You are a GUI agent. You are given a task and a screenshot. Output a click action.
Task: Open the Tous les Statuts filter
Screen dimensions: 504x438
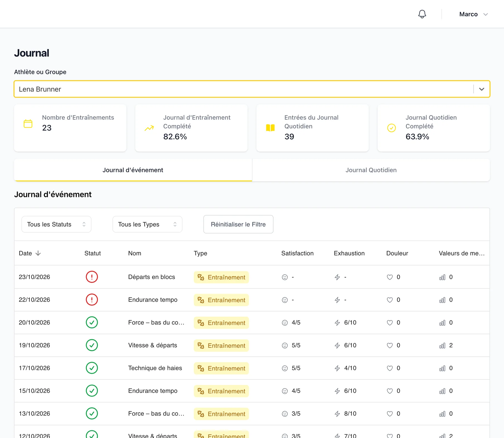(x=56, y=224)
